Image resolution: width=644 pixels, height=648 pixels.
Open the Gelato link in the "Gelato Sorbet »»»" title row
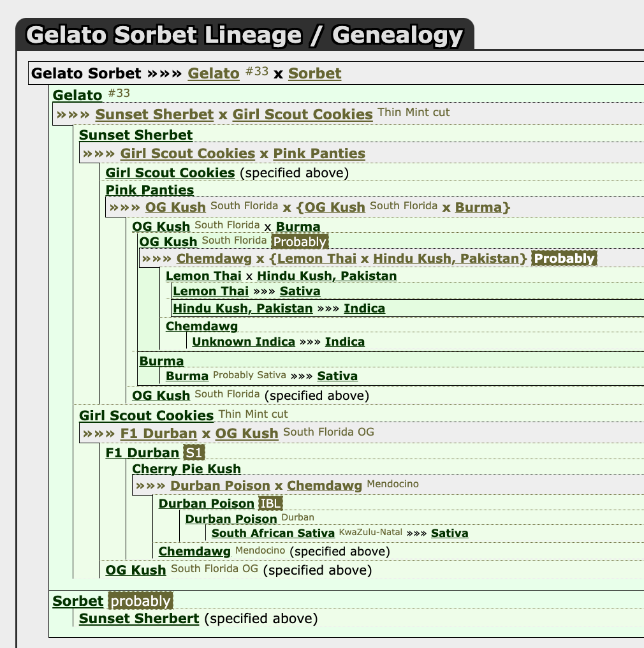[214, 73]
